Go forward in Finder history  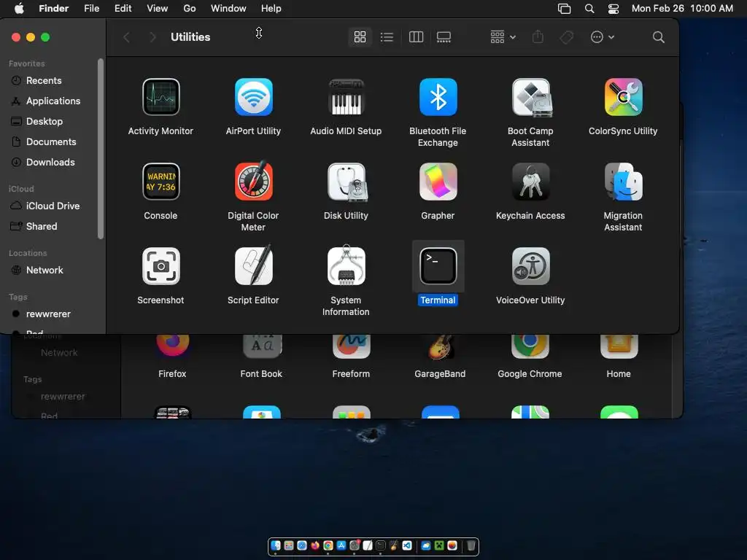pyautogui.click(x=152, y=36)
